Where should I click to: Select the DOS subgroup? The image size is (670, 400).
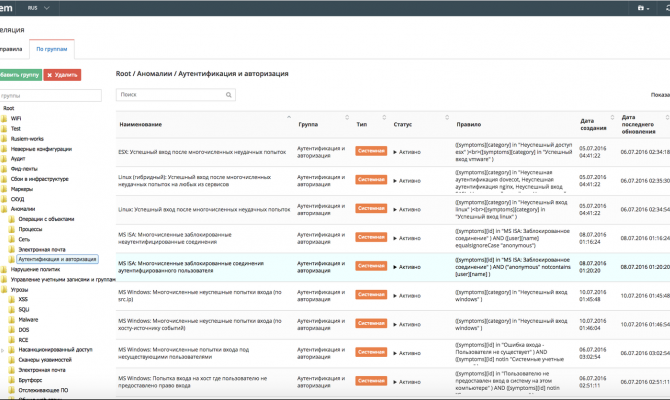(x=24, y=330)
